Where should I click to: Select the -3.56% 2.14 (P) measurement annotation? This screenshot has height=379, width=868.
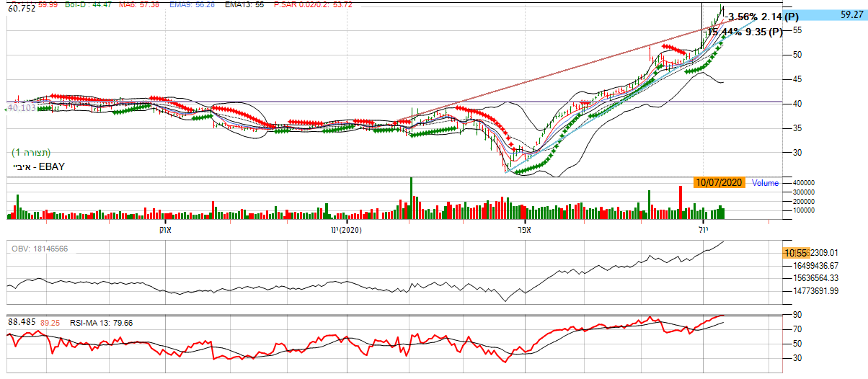pyautogui.click(x=762, y=17)
